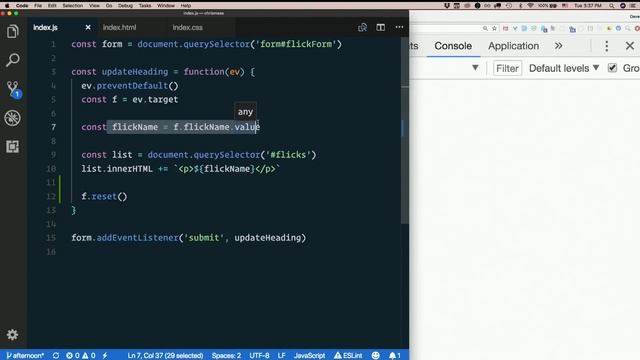
Task: Open the Tasks menu
Action: (x=145, y=6)
